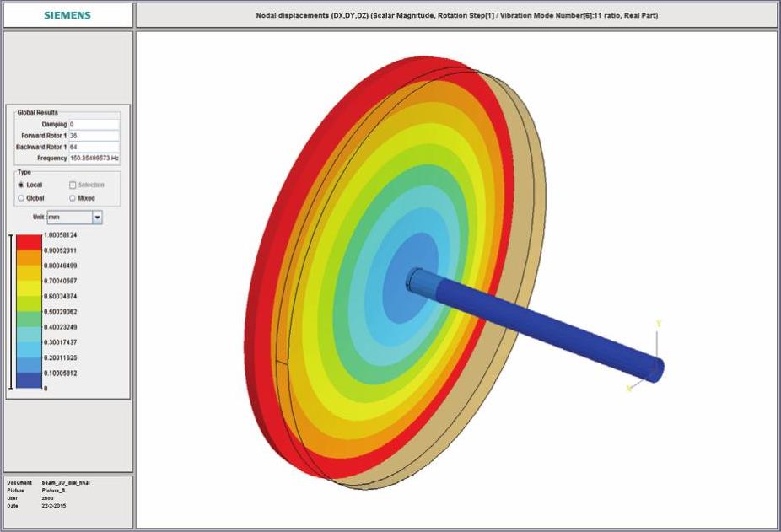Select the Global type radio button
Screen dimensions: 781x532
(x=21, y=198)
